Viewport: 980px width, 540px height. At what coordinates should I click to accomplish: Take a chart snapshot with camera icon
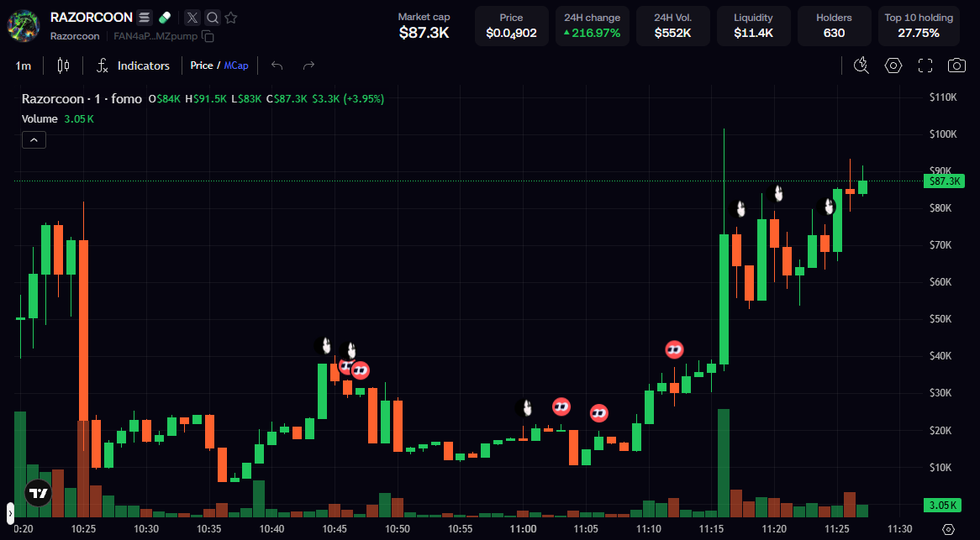956,66
